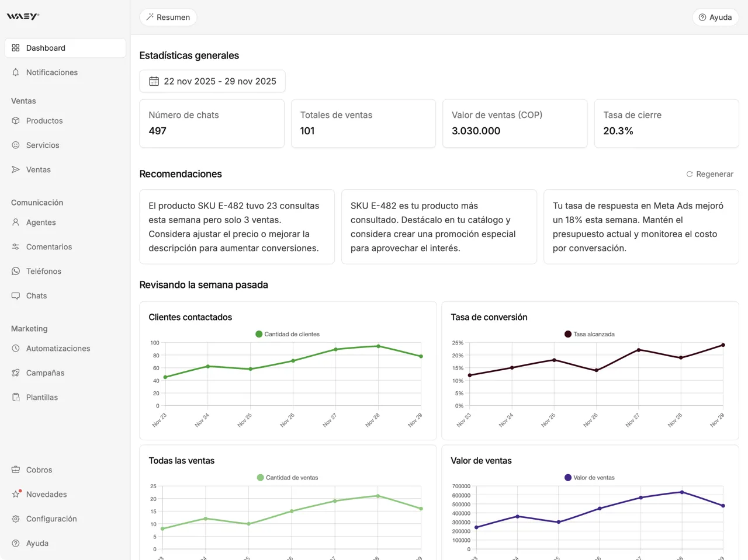Click the Resumen button at the top

pos(168,17)
